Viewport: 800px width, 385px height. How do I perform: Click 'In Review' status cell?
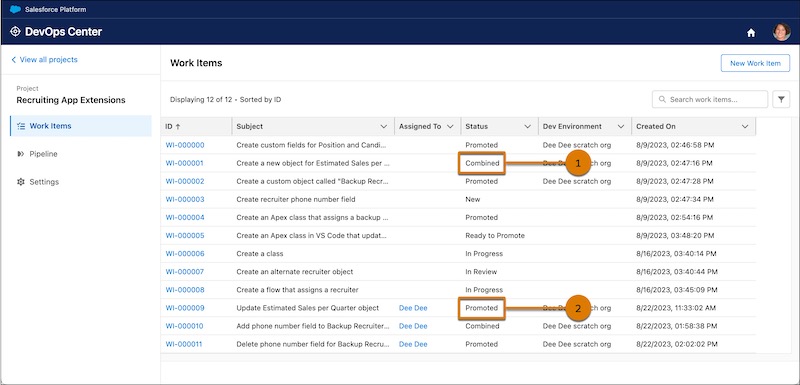pos(481,272)
